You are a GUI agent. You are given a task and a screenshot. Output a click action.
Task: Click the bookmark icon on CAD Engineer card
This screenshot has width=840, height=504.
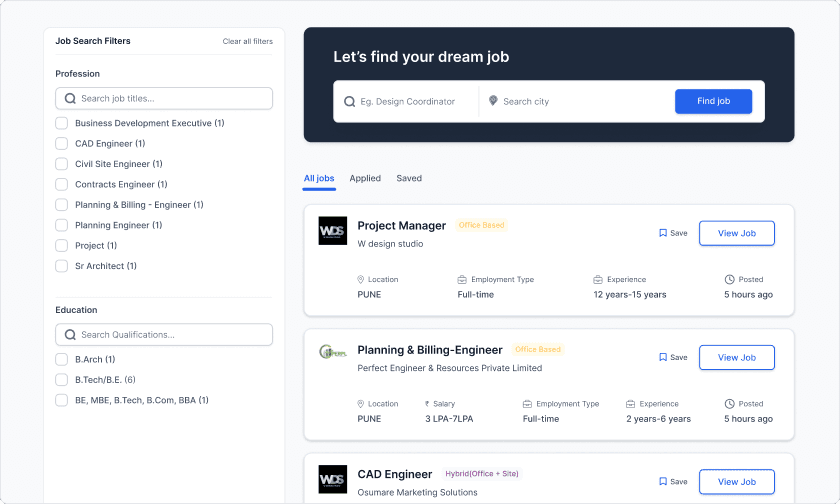663,482
